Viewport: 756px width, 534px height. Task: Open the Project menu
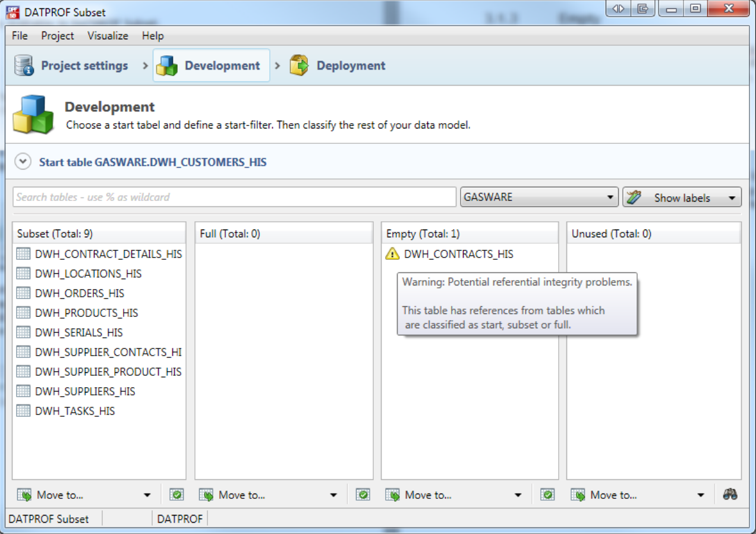click(58, 36)
